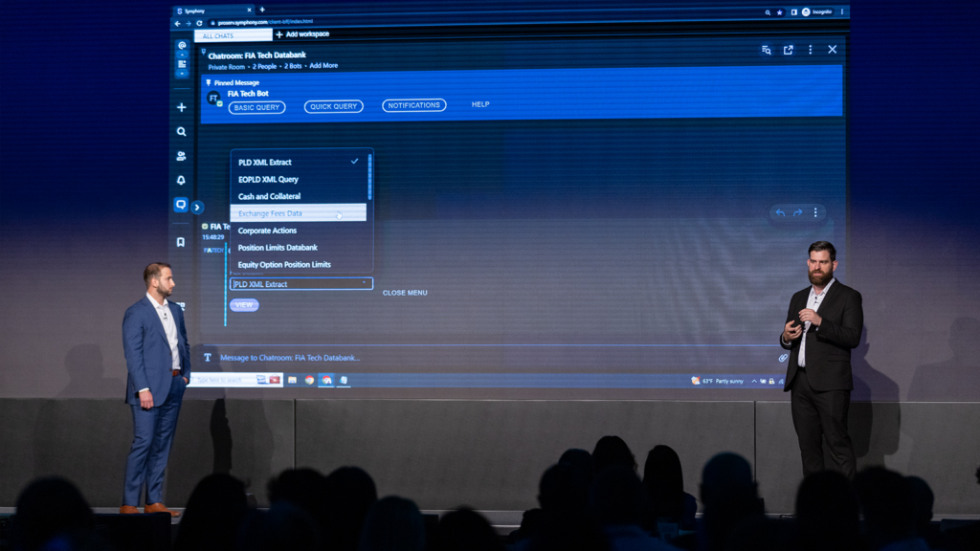Show hidden system tray icons caret
The height and width of the screenshot is (551, 980).
point(754,381)
